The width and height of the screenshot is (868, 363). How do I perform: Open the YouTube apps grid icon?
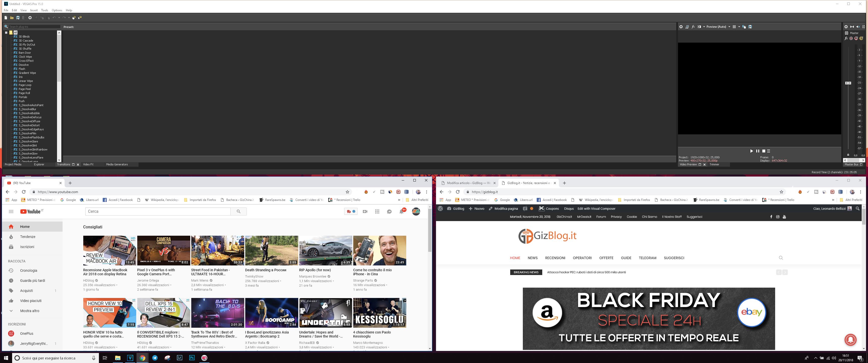[377, 211]
